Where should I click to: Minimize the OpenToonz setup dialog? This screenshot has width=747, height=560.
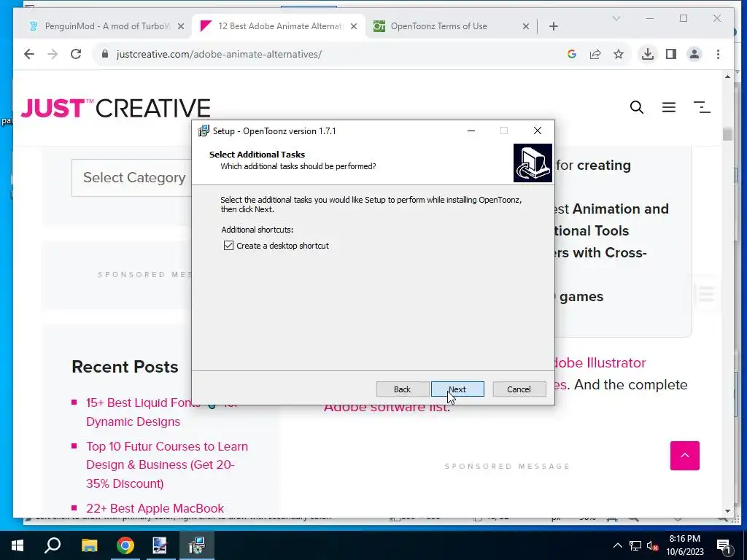tap(471, 131)
